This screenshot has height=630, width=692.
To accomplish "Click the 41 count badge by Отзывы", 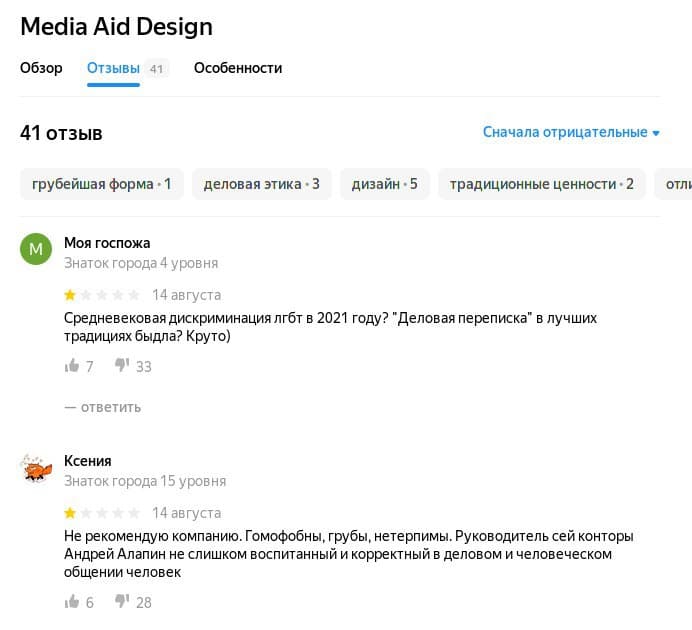I will tap(157, 69).
